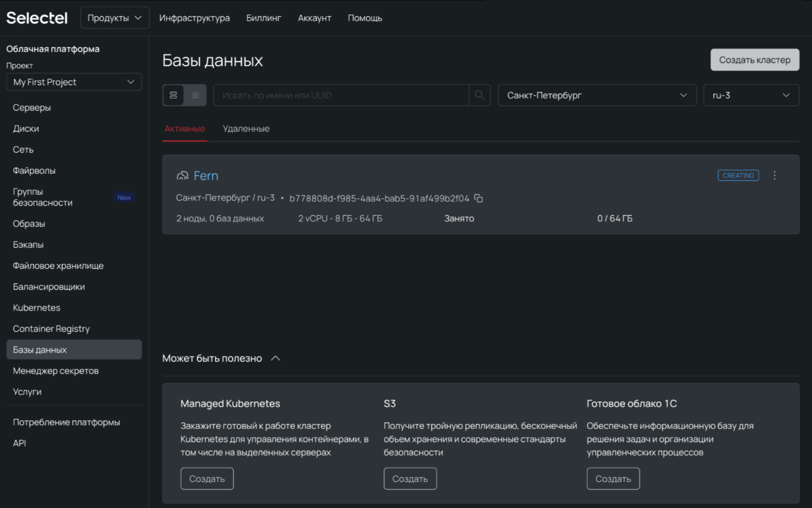812x508 pixels.
Task: Click the cluster icon beside Fern
Action: (x=183, y=176)
